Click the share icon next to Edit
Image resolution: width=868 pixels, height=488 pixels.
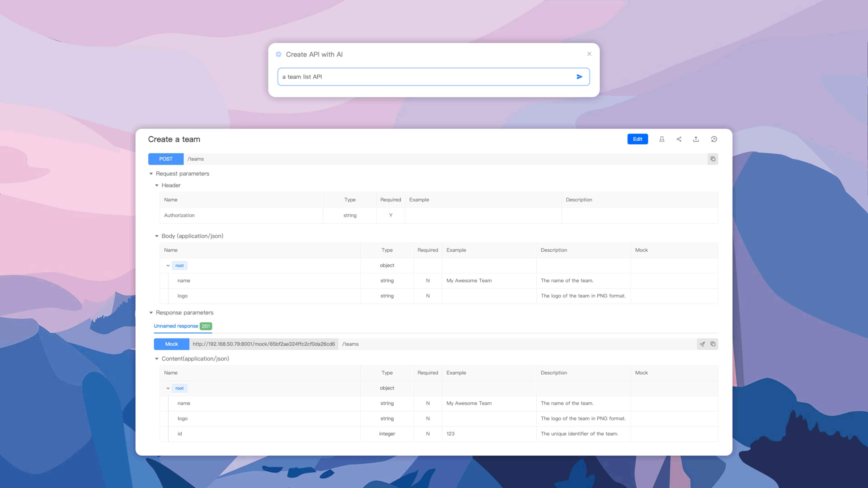point(679,139)
